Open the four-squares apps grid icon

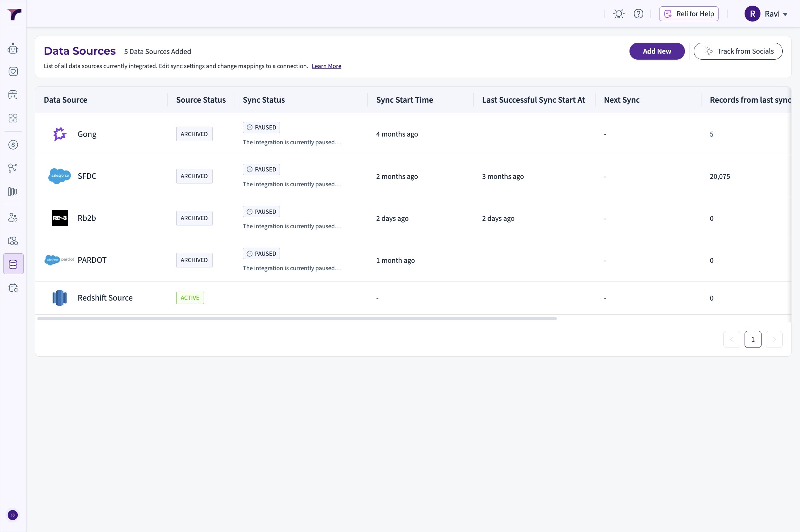(13, 118)
